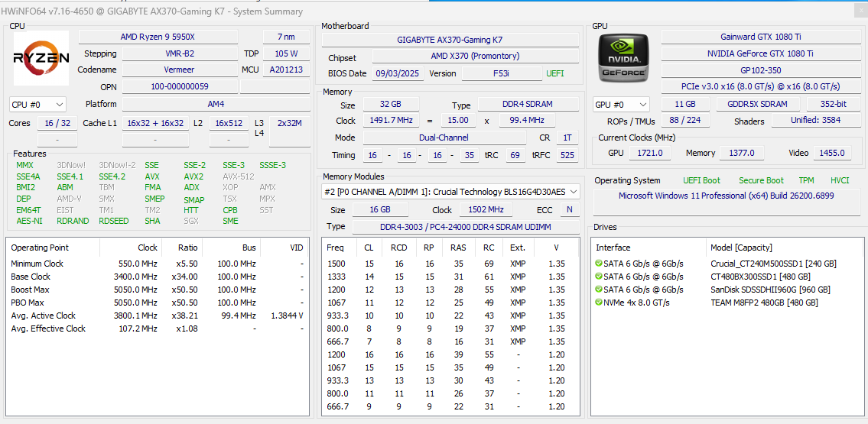Click the GPU clock 1721.0 value
This screenshot has height=424, width=868.
click(651, 153)
